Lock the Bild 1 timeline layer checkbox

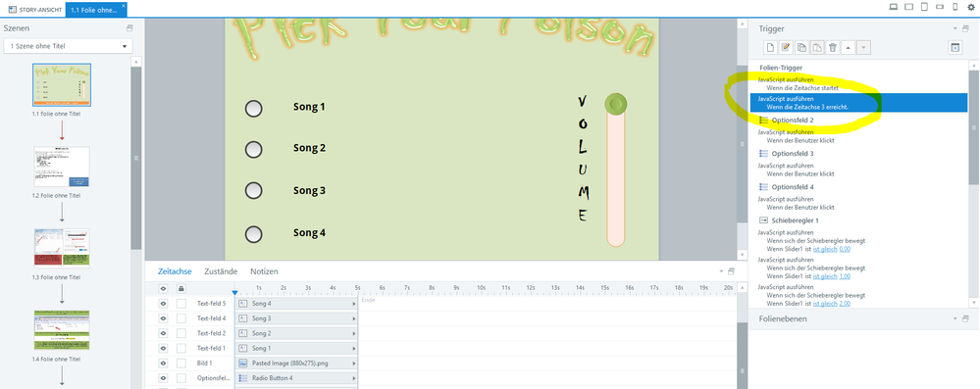click(x=181, y=363)
